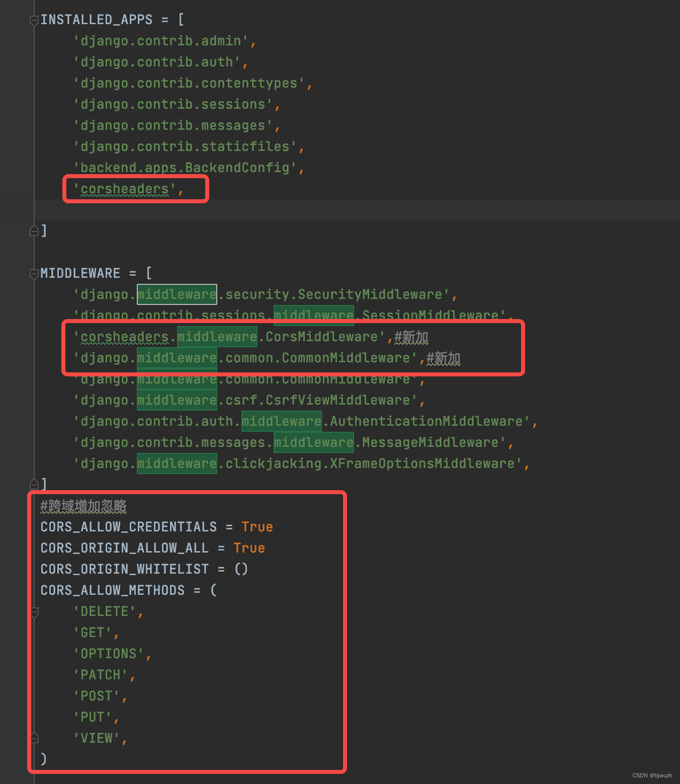The image size is (680, 784).
Task: Click the #新加 comment after CorsMiddleware
Action: click(411, 337)
